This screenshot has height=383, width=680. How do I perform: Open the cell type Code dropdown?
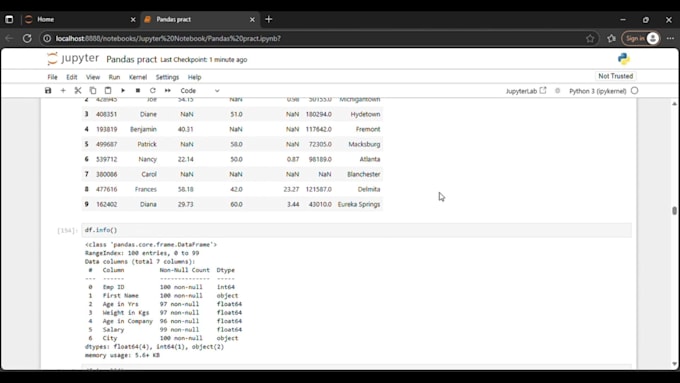[x=200, y=91]
